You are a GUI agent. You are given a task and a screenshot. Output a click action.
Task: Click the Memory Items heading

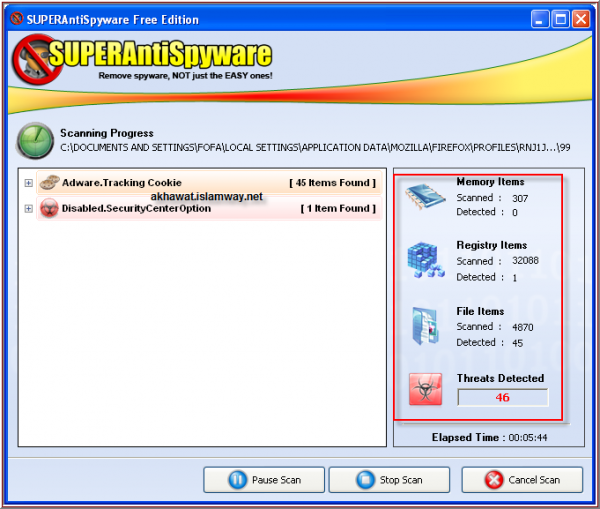[490, 182]
